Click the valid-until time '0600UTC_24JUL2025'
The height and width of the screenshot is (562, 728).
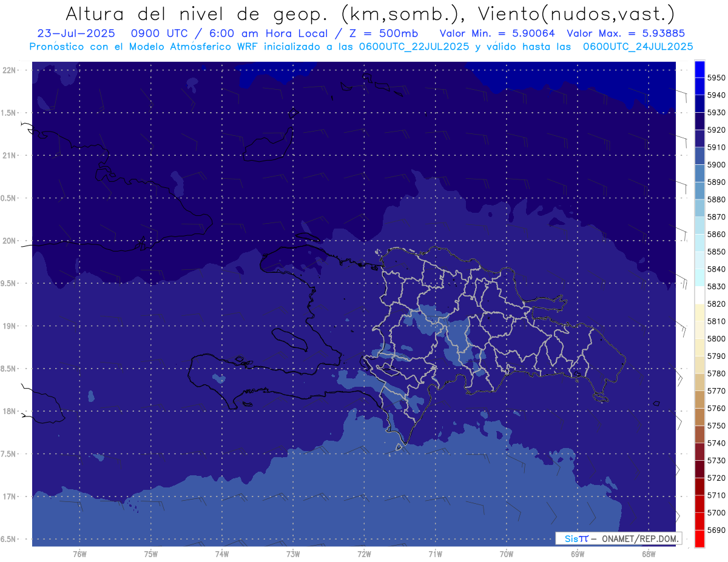coord(638,46)
